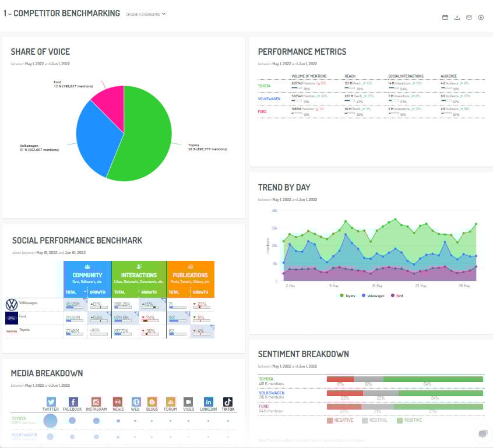Select the Instagram media icon
The height and width of the screenshot is (448, 493).
point(96,402)
